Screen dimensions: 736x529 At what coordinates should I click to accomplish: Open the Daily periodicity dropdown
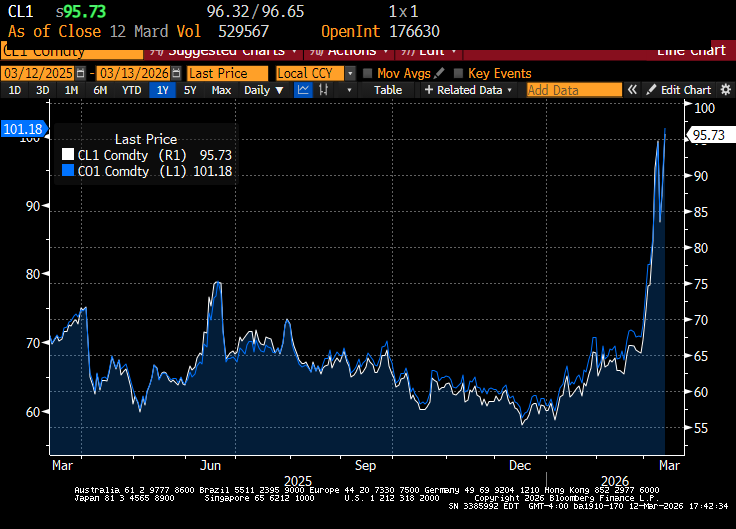(263, 90)
